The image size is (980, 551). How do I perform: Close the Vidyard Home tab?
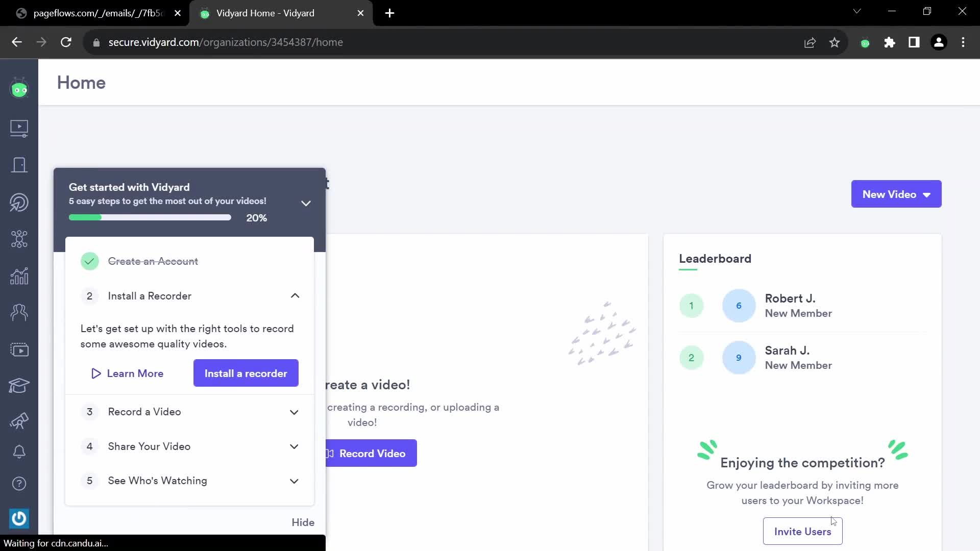click(x=361, y=13)
